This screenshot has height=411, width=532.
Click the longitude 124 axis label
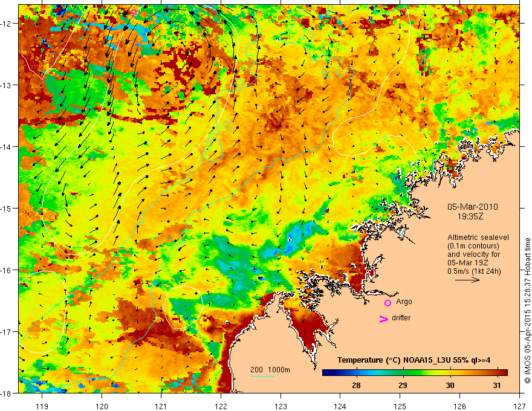[x=340, y=406]
